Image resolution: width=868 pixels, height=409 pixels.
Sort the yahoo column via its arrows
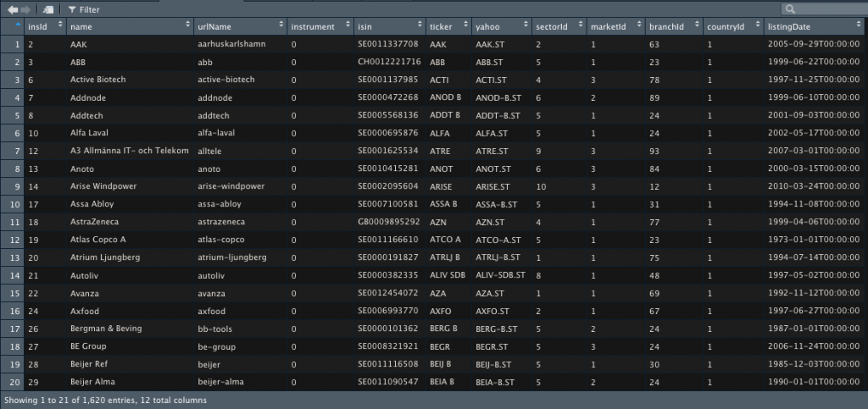(x=526, y=25)
